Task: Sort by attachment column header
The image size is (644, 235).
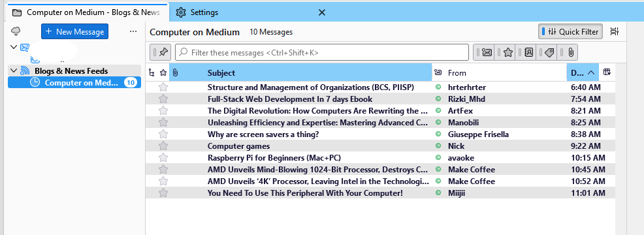Action: [x=175, y=72]
